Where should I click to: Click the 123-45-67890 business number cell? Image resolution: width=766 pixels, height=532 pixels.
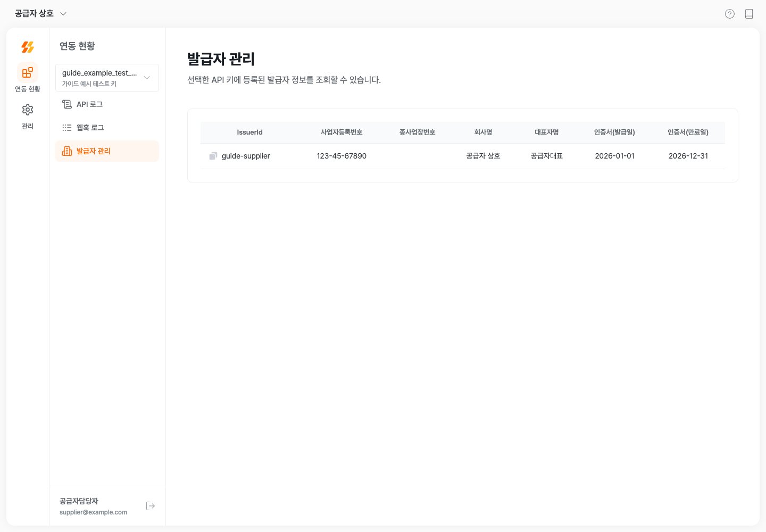pyautogui.click(x=342, y=156)
